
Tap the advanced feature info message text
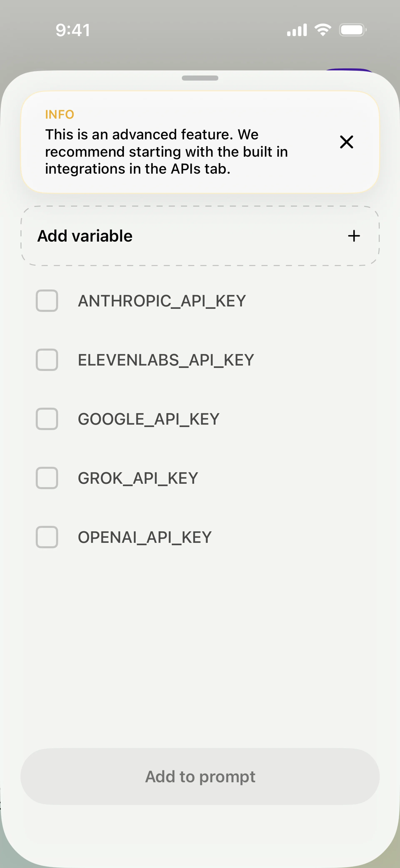point(167,152)
